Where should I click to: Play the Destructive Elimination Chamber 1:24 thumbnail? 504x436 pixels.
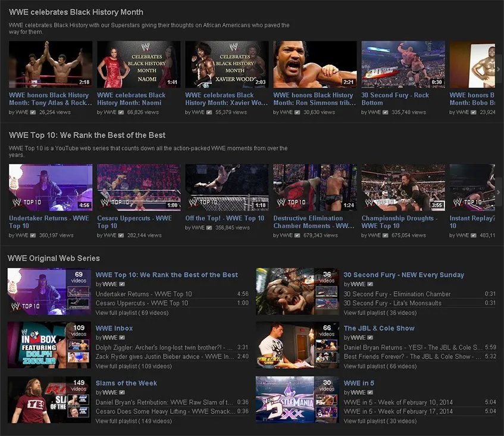[x=315, y=187]
